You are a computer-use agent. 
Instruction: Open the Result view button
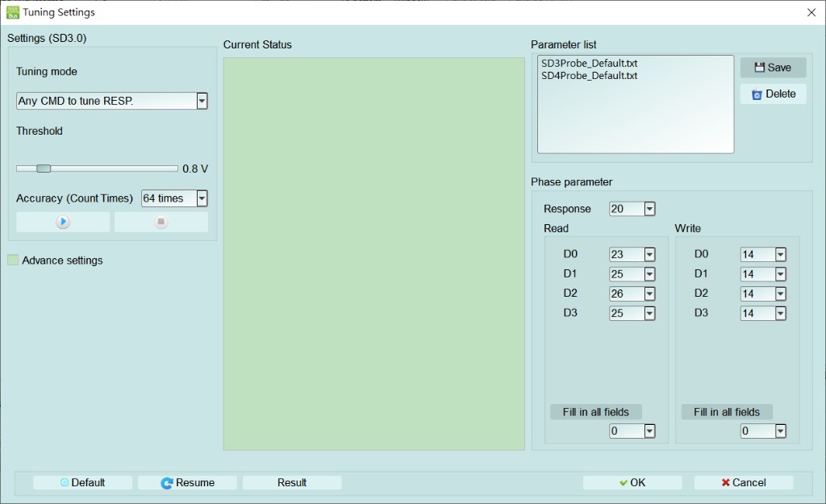tap(292, 482)
